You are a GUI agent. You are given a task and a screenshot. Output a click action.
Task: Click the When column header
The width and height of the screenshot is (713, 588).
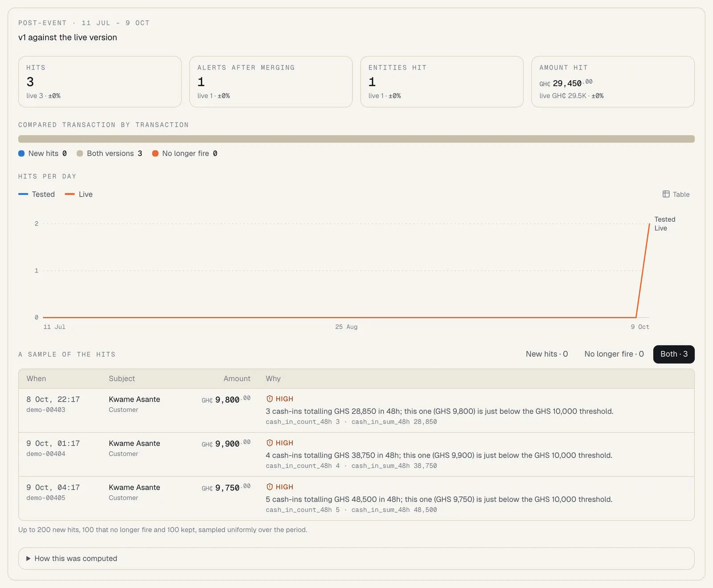click(36, 378)
